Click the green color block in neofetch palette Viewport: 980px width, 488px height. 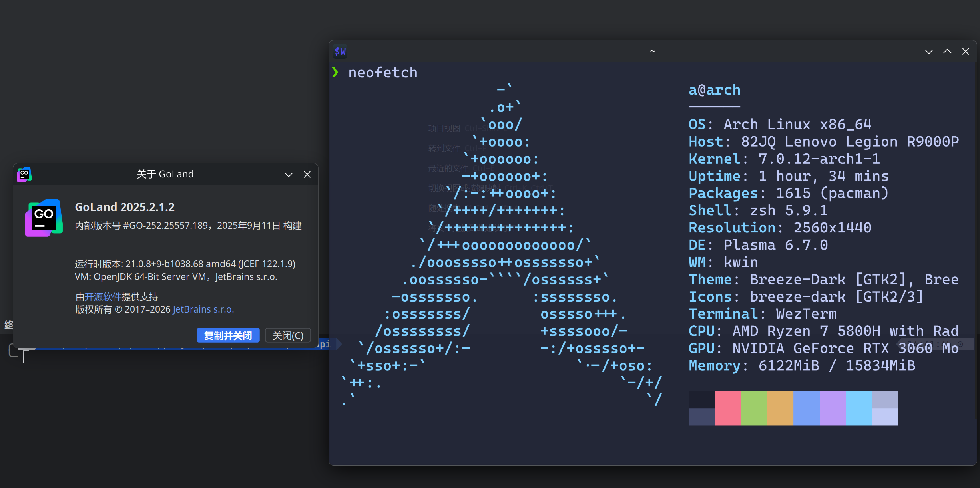tap(754, 408)
